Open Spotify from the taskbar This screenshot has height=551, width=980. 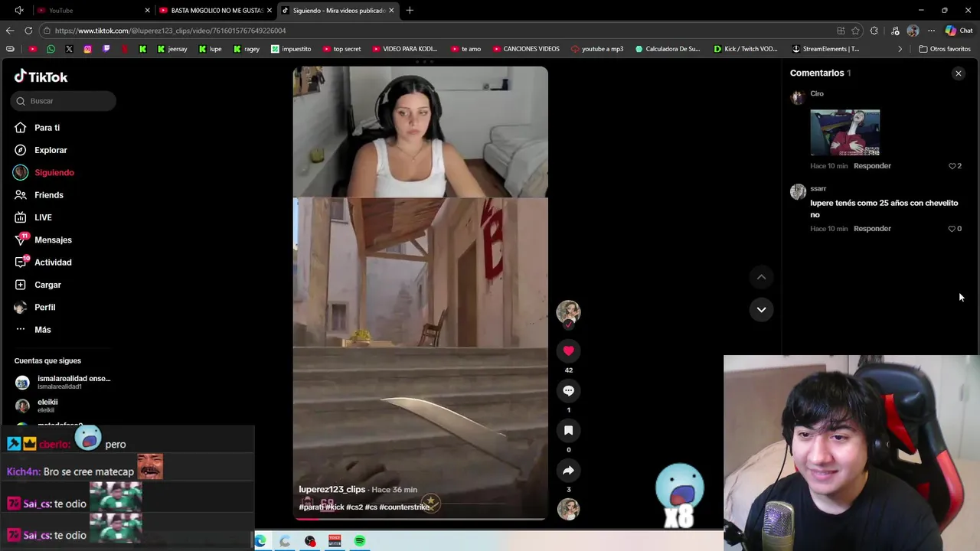tap(359, 541)
